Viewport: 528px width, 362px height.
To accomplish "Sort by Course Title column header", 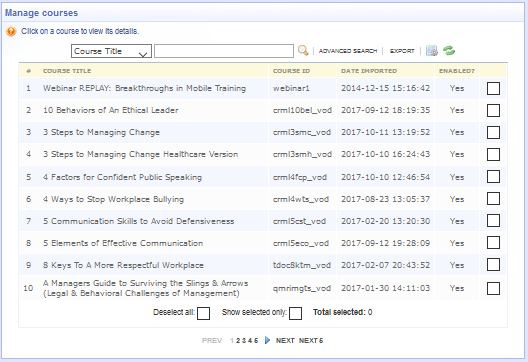I will click(67, 71).
